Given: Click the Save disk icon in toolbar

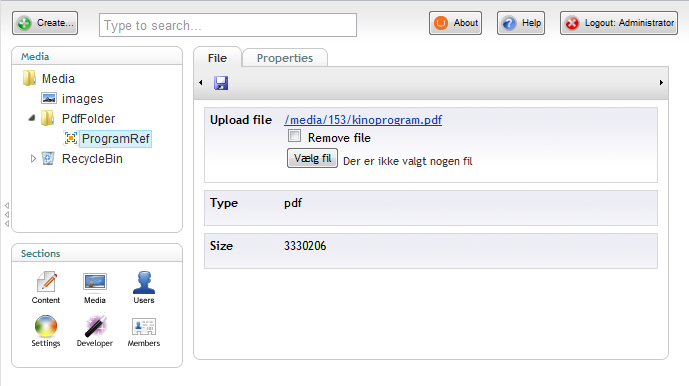Looking at the screenshot, I should tap(221, 83).
